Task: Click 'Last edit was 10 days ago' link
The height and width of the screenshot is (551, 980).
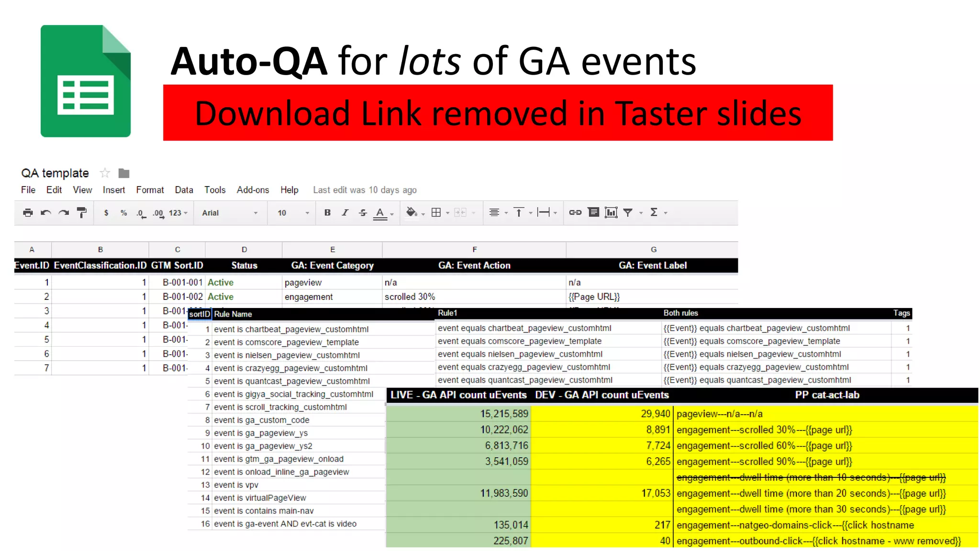Action: (x=365, y=190)
